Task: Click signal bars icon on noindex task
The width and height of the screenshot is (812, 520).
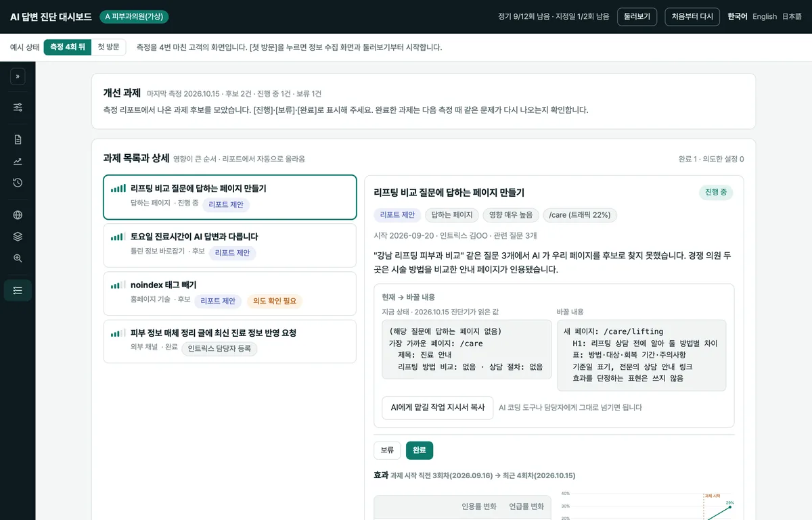Action: coord(118,285)
